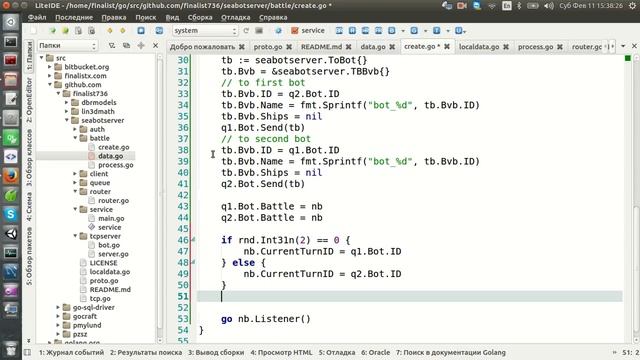Open the Правка menu

pyautogui.click(x=113, y=18)
